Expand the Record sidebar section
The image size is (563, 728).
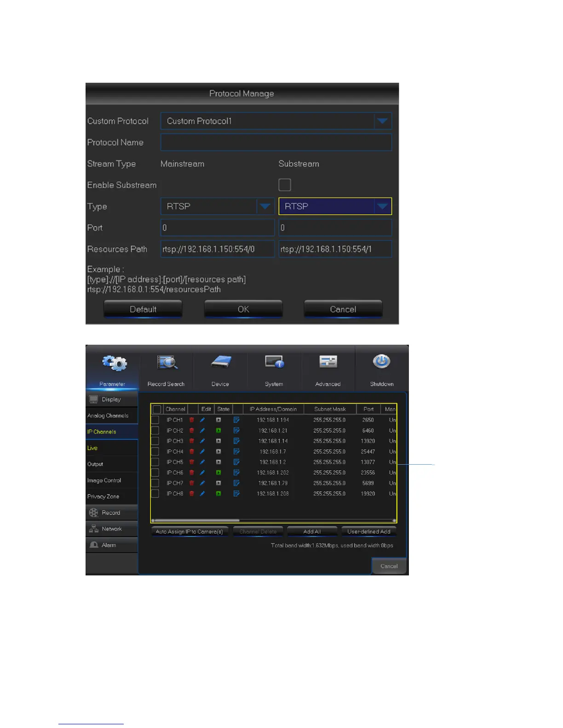[x=112, y=512]
